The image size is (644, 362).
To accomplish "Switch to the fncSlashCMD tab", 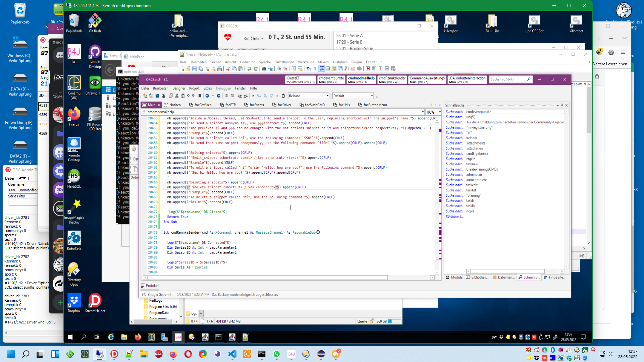I will (x=312, y=105).
